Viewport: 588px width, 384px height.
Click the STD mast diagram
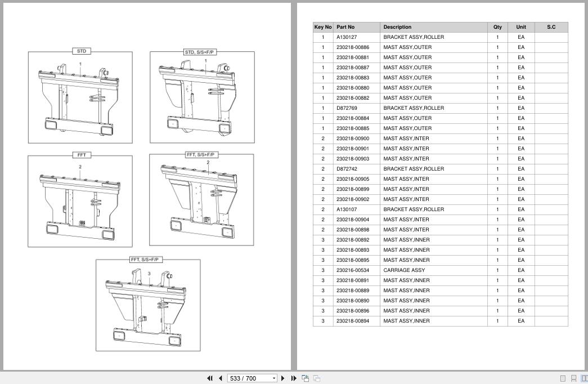[80, 97]
